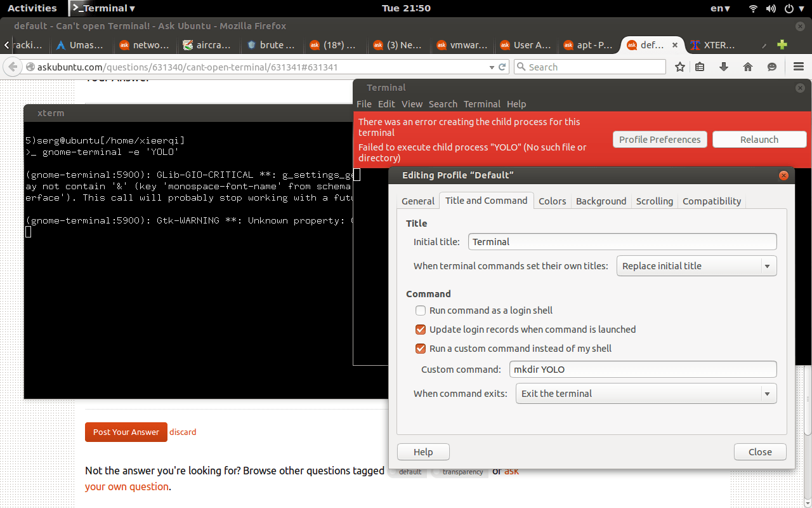Click the Initial title input field

pos(622,241)
